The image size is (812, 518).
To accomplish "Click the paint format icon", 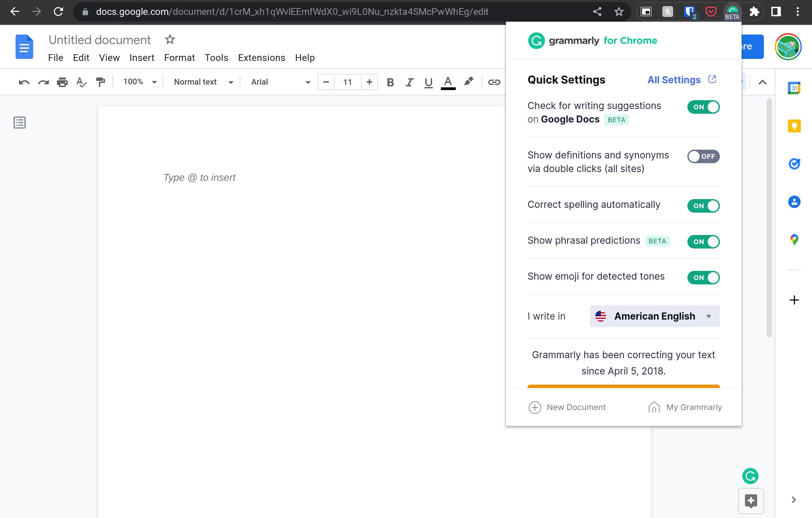I will pos(101,82).
